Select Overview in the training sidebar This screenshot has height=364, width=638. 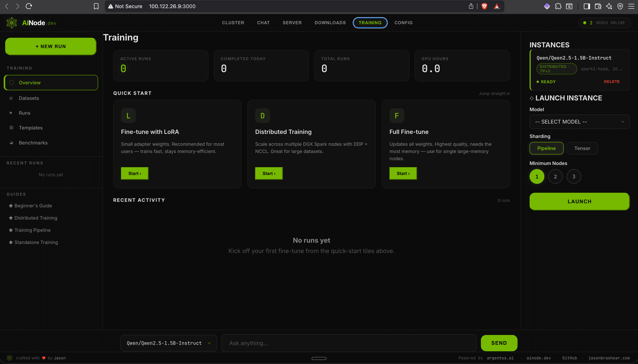pyautogui.click(x=51, y=82)
